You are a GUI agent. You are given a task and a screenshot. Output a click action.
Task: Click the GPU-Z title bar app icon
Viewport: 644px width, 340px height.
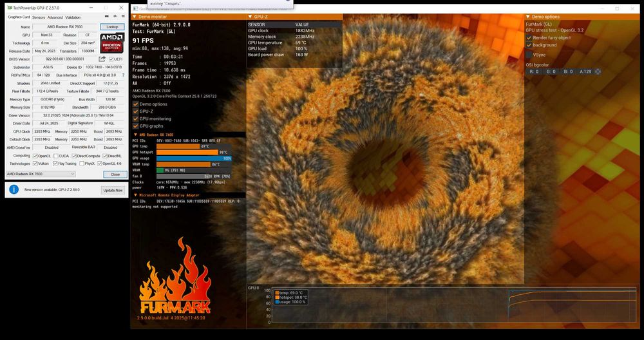click(x=10, y=8)
